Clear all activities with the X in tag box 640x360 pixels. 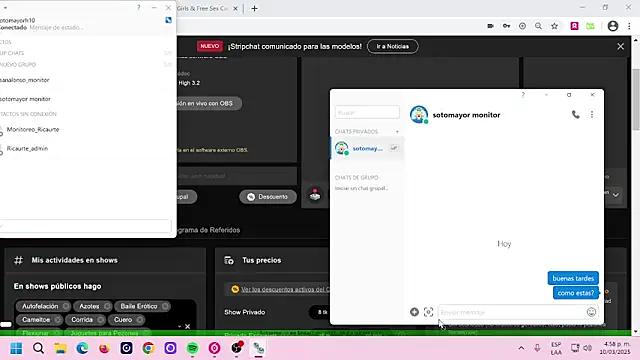click(x=187, y=327)
